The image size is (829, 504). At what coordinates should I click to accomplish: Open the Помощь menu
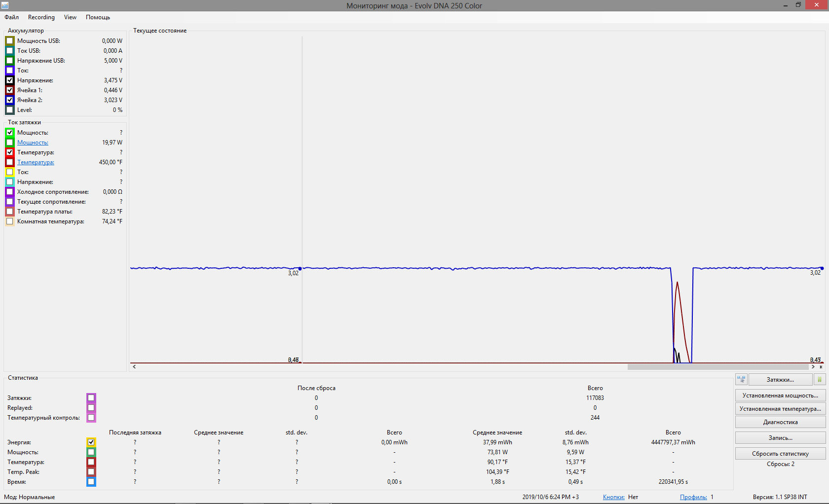point(98,17)
